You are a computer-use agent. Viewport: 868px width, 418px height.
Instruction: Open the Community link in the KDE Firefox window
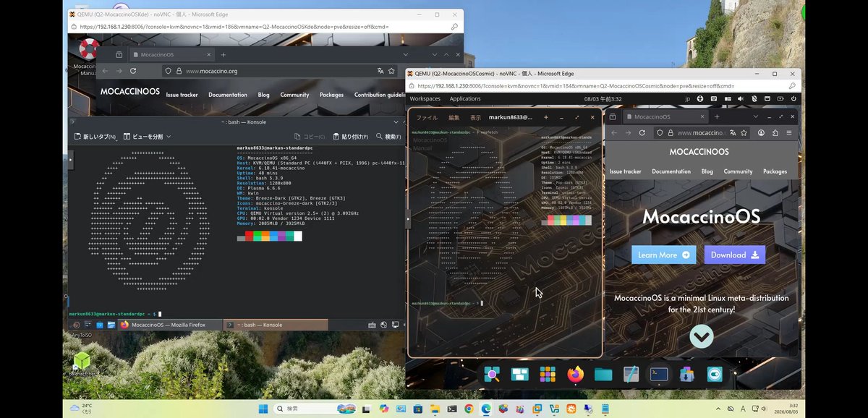[x=294, y=95]
